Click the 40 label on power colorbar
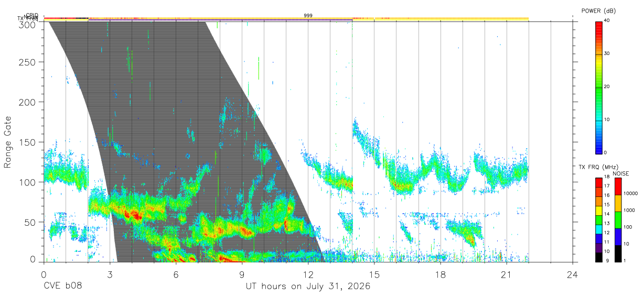This screenshot has height=297, width=644. coord(607,21)
